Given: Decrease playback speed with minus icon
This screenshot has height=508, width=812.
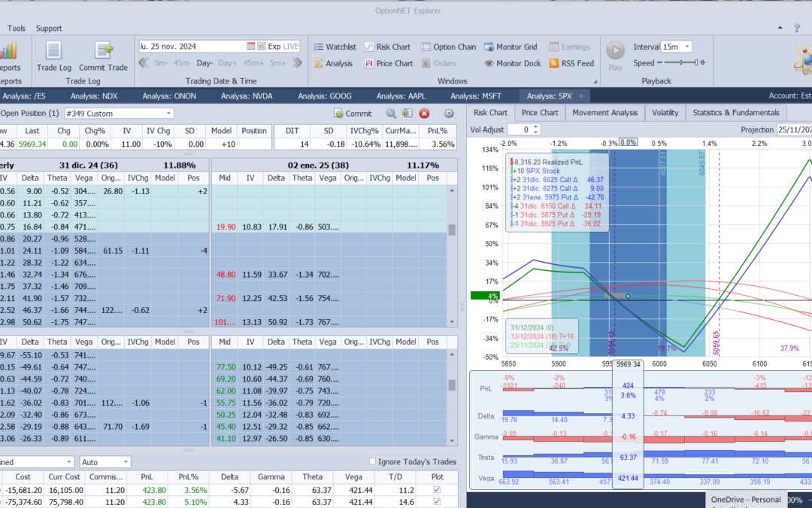Looking at the screenshot, I should (x=659, y=62).
